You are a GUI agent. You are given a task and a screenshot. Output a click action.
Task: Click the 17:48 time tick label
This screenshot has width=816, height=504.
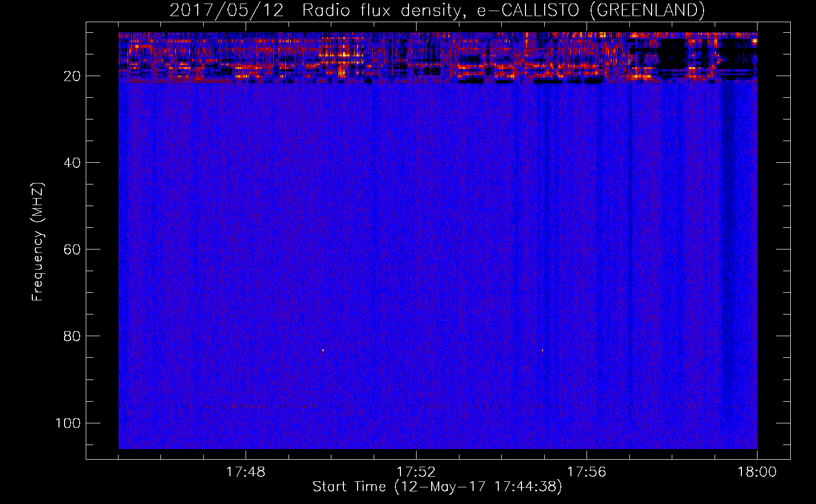point(246,472)
